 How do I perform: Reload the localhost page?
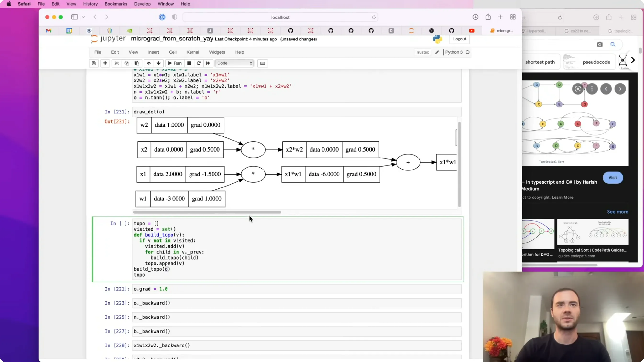(x=374, y=17)
